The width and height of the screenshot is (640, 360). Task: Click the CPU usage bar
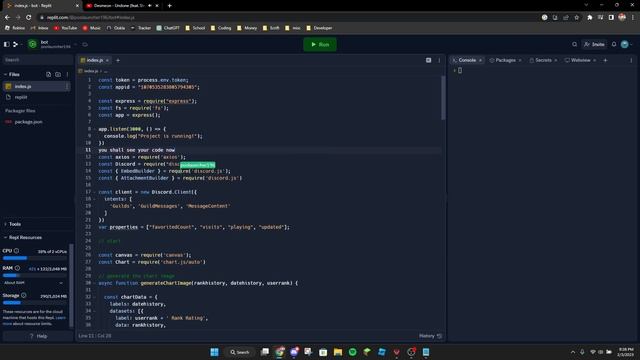(x=35, y=258)
